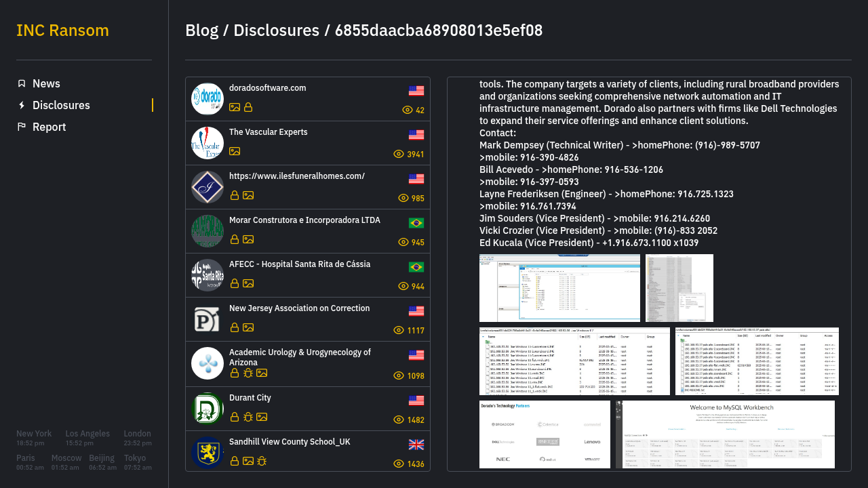
Task: Open Academic Urology & Urogynecology of Arizona entry
Action: [308, 364]
